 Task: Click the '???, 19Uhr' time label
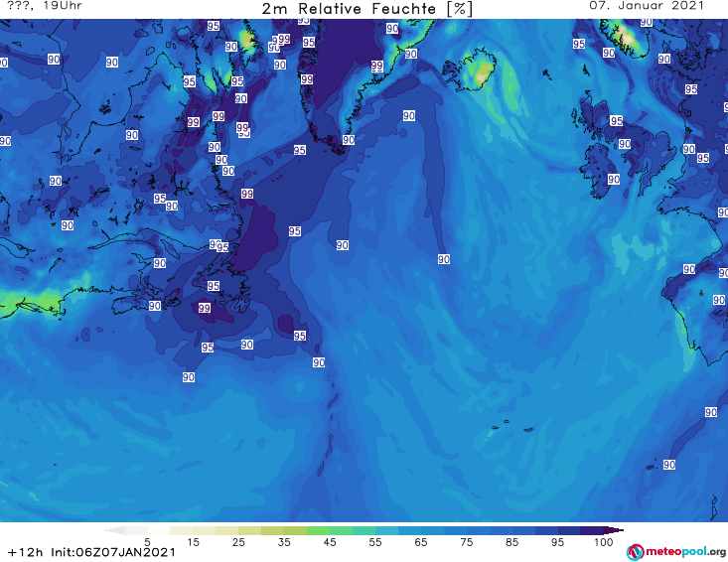pos(45,6)
